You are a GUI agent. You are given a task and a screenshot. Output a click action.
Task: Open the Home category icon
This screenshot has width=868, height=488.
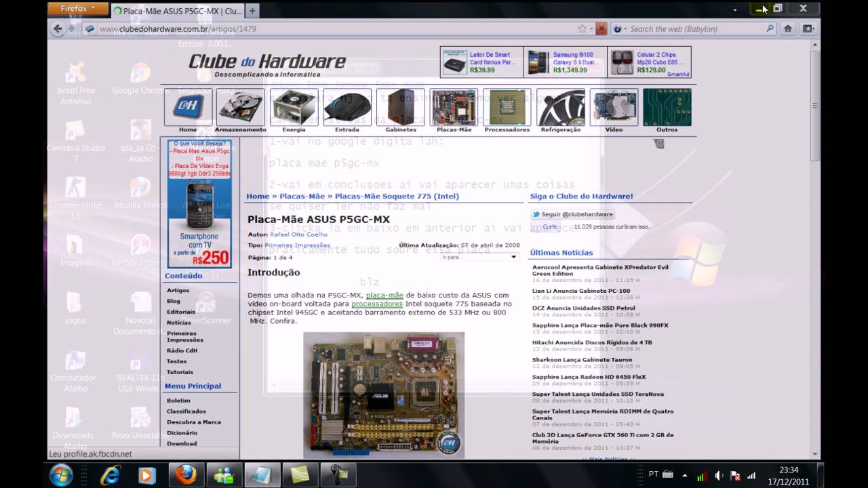(x=188, y=107)
